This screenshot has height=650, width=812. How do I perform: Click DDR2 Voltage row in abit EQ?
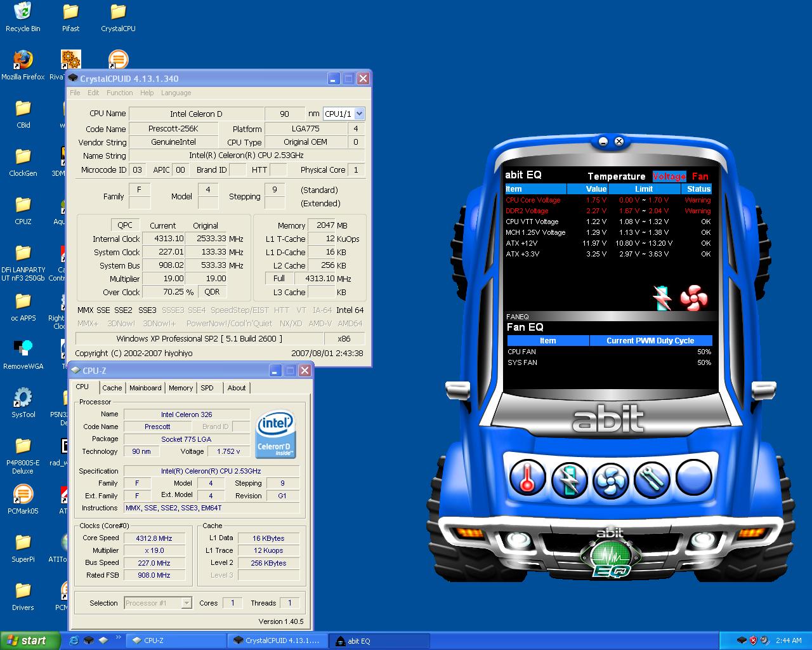pyautogui.click(x=608, y=211)
